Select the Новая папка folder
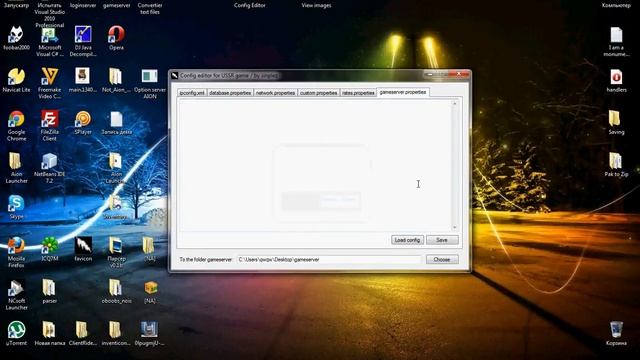Viewport: 640px width, 360px height. click(49, 330)
